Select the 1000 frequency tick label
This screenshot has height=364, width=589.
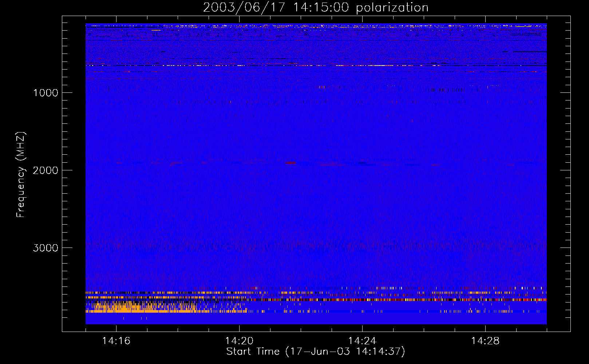[x=46, y=93]
